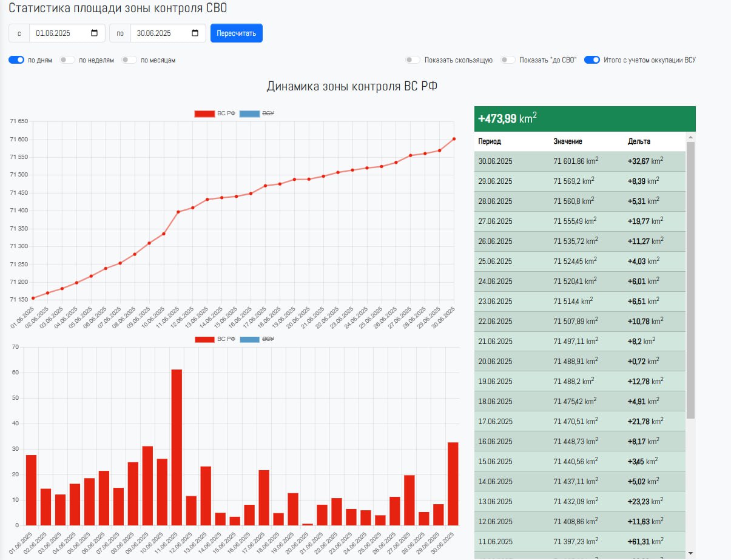Enable the 'Показать "до СВО"' toggle
The width and height of the screenshot is (731, 560).
pos(508,60)
